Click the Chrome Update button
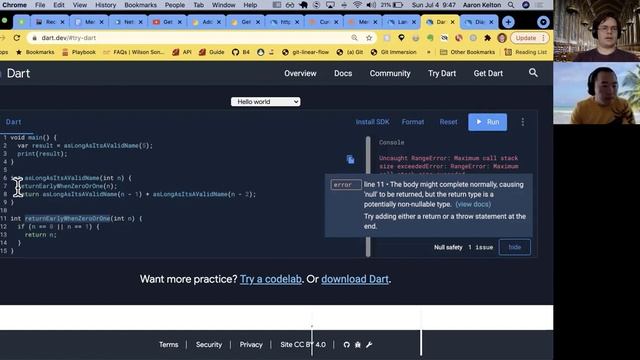640x360 pixels. (x=529, y=38)
